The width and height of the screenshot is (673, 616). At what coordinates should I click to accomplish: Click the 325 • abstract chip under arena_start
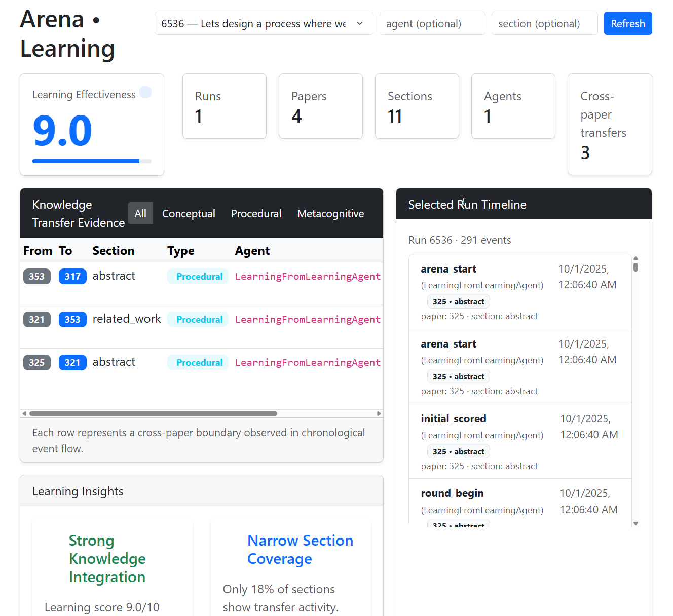458,301
